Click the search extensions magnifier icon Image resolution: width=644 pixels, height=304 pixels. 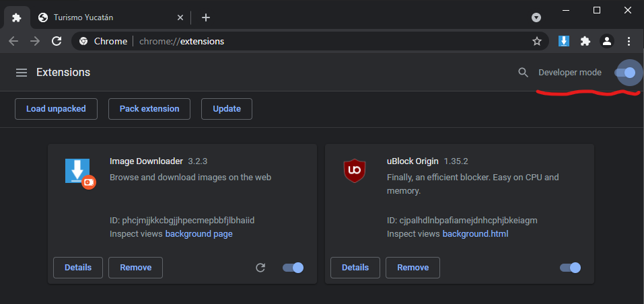(x=523, y=73)
